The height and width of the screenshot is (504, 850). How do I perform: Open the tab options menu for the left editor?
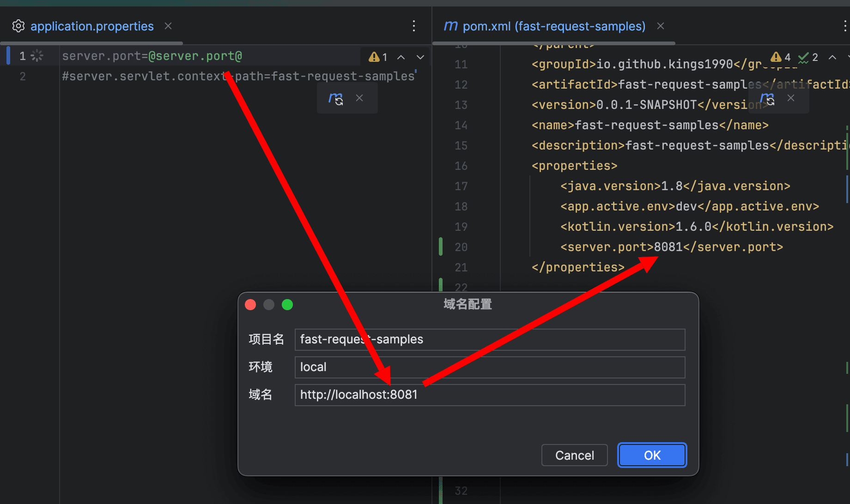(x=414, y=26)
